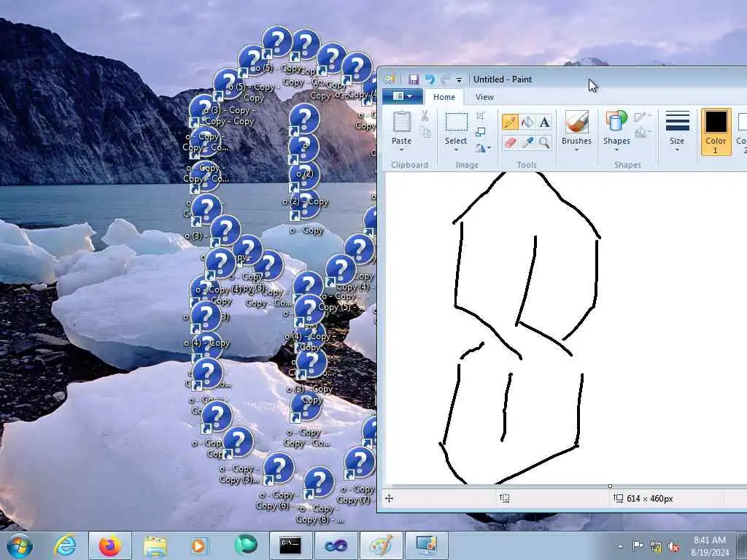
Task: Open the shape Fill dropdown
Action: click(x=642, y=132)
